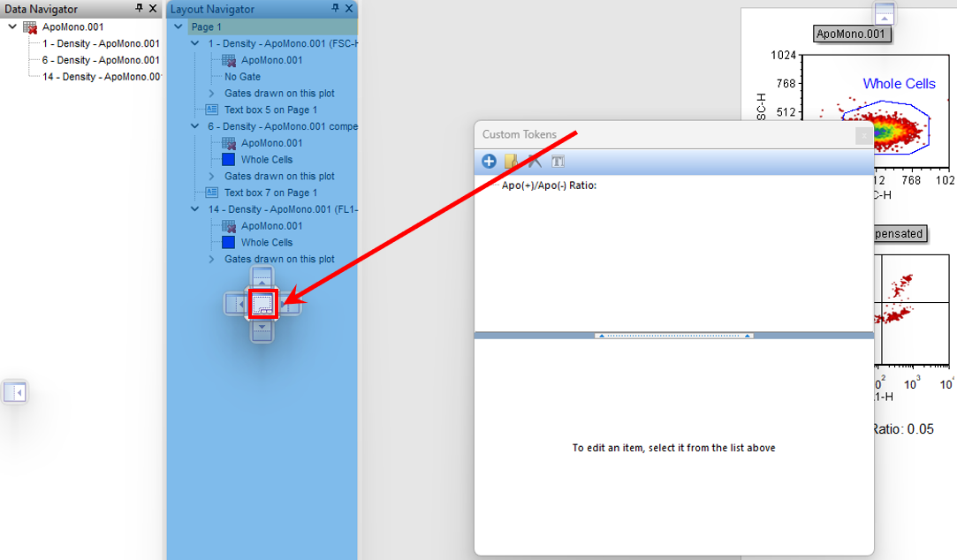
Task: Expand Gates drawn on this plot under plot 1
Action: coord(211,94)
